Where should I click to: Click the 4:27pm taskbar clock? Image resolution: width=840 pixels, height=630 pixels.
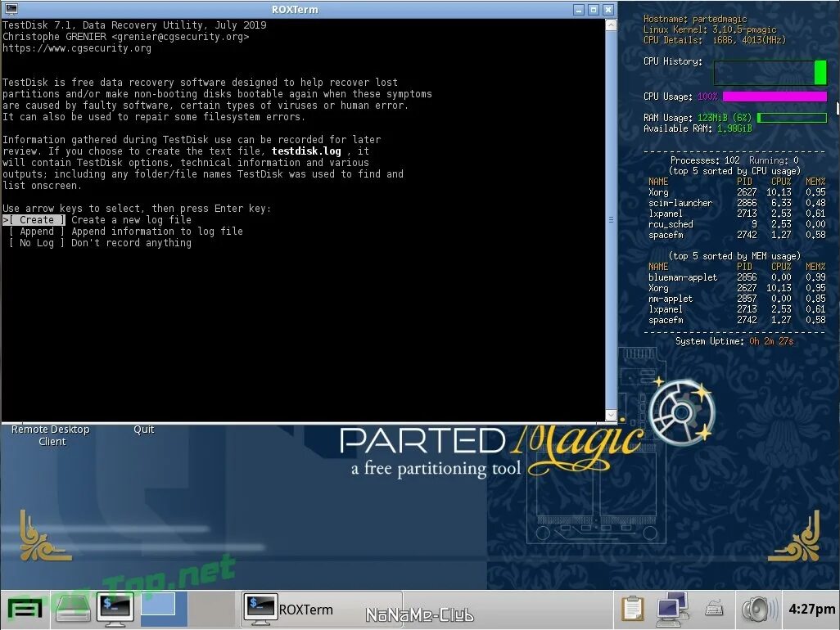811,609
